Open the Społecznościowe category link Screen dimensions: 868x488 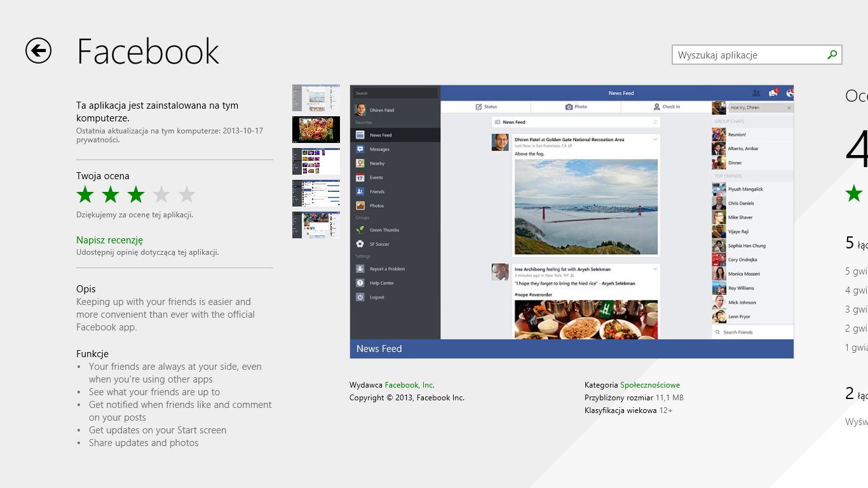(650, 384)
